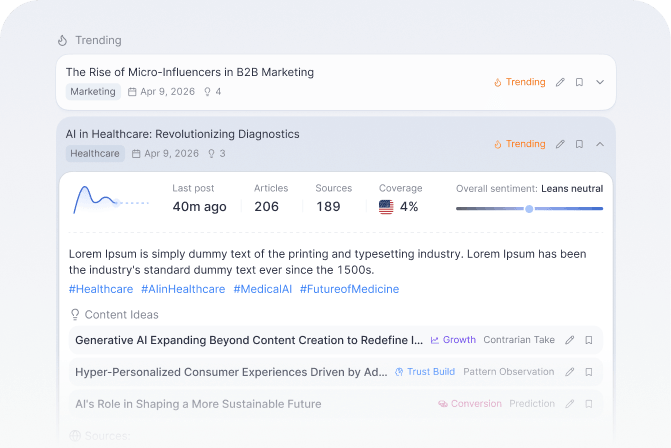Edit the Generative AI Expanding content idea
The width and height of the screenshot is (671, 448).
570,340
